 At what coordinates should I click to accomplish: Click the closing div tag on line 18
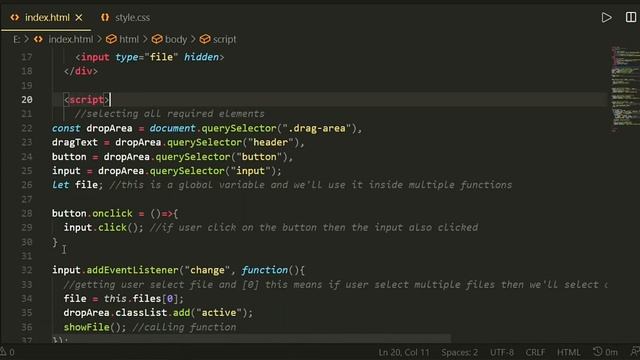(81, 71)
